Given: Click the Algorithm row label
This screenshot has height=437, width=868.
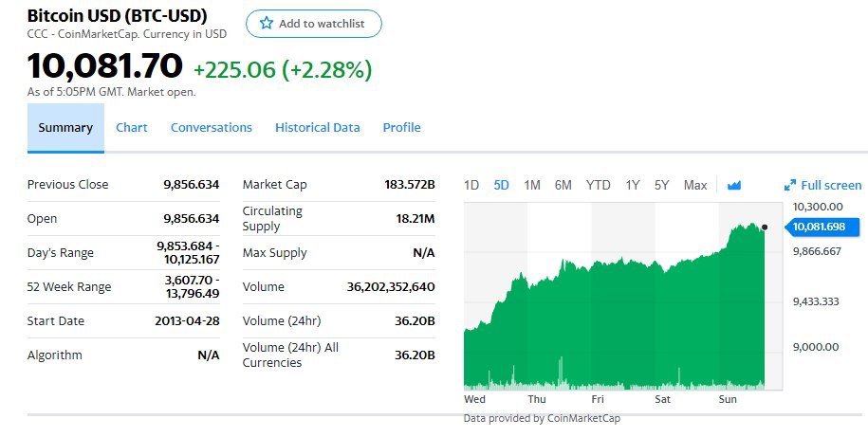Looking at the screenshot, I should point(55,355).
